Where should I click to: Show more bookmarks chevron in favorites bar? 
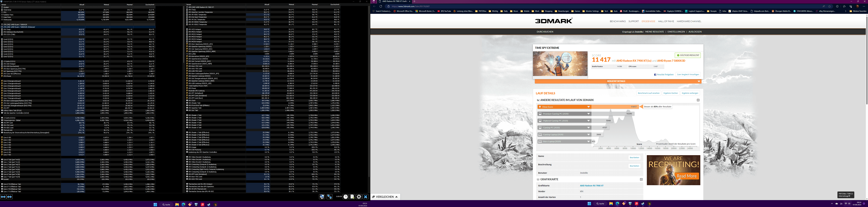846,11
